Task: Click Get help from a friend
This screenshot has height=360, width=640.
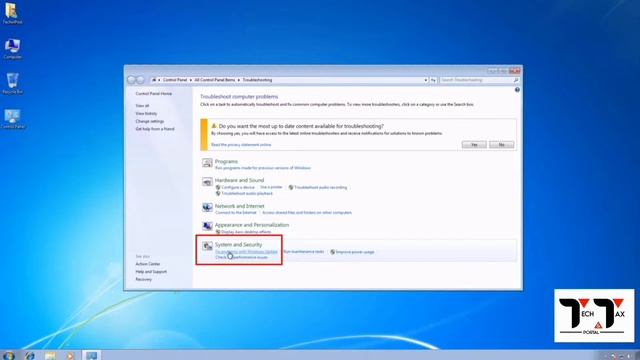Action: point(155,129)
